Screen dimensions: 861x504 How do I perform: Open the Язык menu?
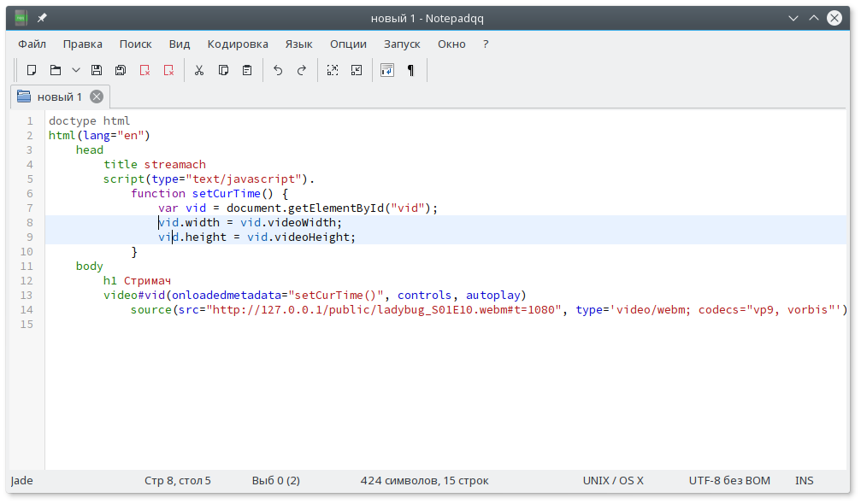[x=298, y=44]
